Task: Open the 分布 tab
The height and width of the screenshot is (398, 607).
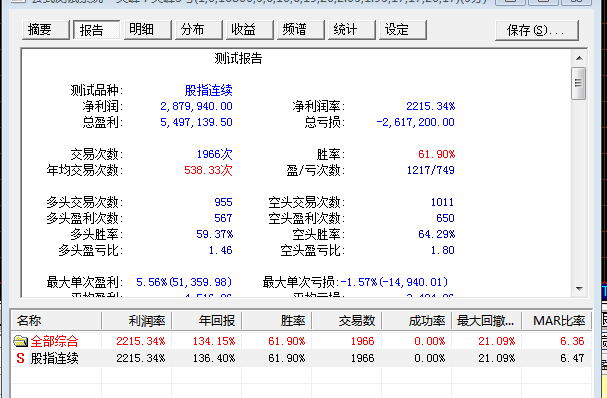Action: (199, 30)
